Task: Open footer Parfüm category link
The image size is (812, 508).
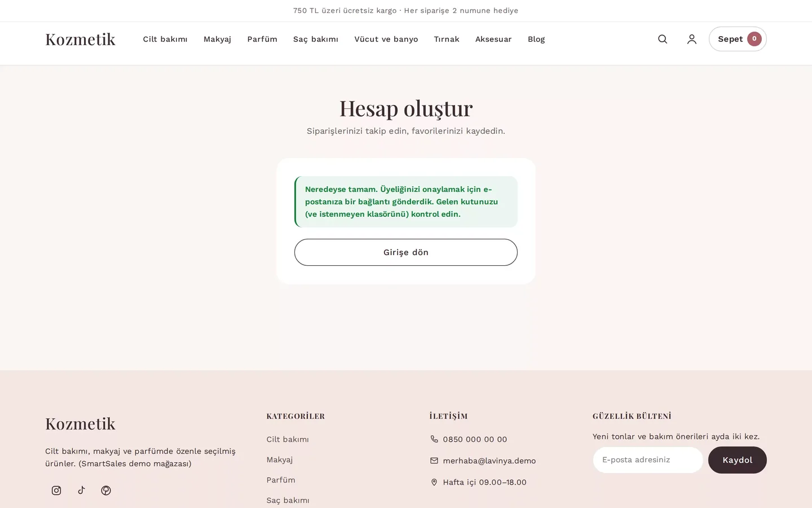Action: pos(281,480)
